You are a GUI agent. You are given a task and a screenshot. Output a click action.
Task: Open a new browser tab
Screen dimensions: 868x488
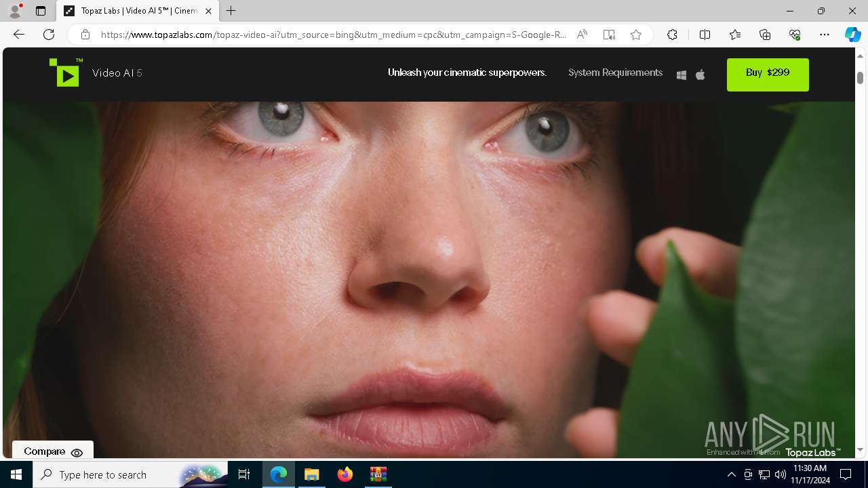pyautogui.click(x=231, y=11)
